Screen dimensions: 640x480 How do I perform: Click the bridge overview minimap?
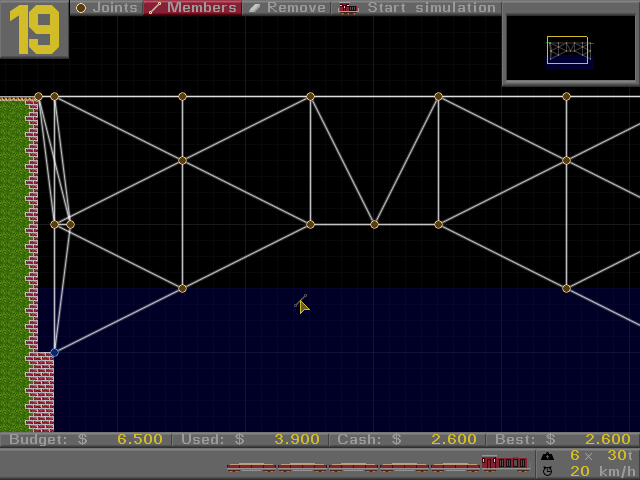(x=571, y=48)
